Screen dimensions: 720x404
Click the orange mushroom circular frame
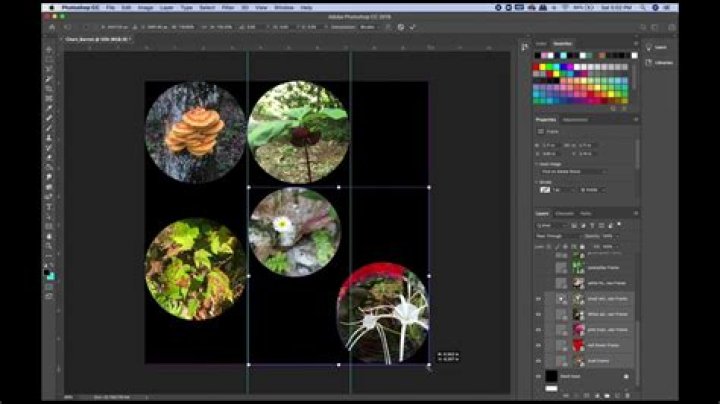point(196,132)
